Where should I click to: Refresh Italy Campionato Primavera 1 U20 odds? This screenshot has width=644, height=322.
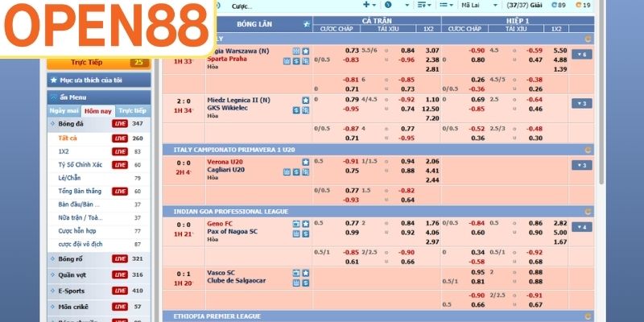(588, 150)
